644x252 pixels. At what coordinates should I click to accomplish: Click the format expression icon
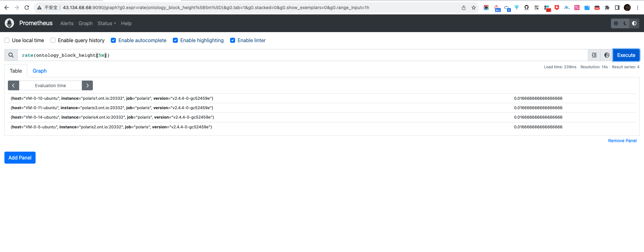pyautogui.click(x=594, y=55)
